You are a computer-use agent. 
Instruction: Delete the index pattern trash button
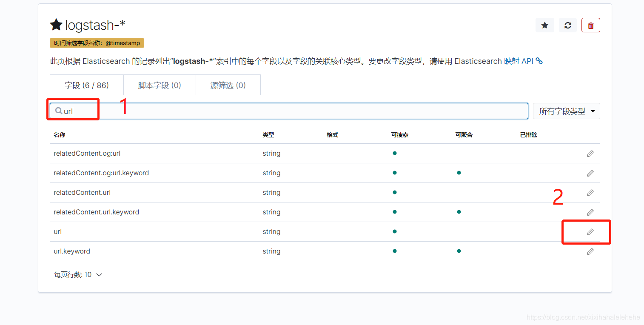591,26
